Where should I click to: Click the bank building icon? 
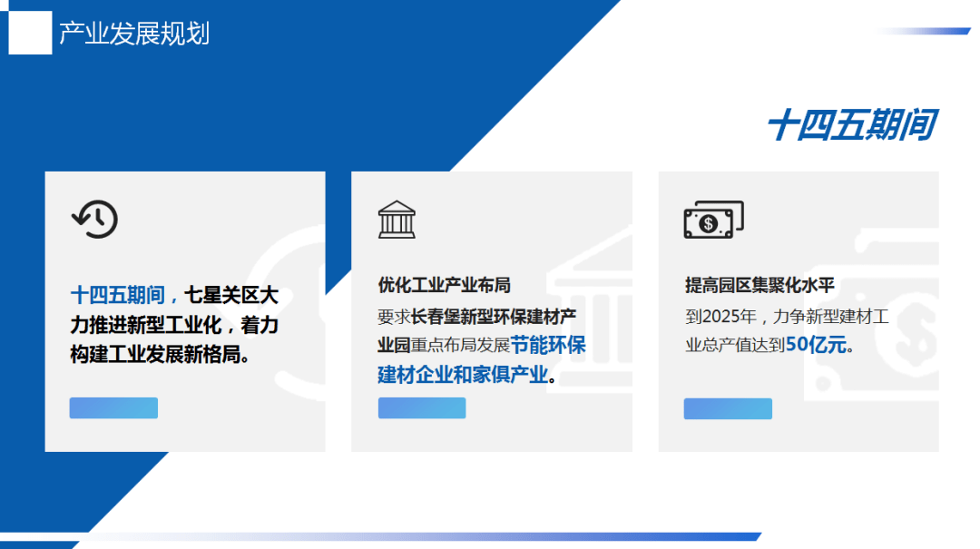point(397,220)
